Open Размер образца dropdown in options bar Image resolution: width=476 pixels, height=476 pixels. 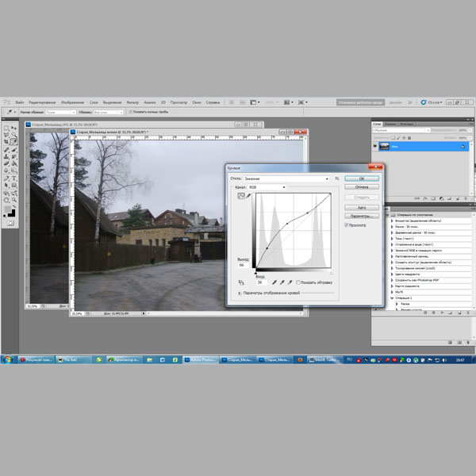60,113
